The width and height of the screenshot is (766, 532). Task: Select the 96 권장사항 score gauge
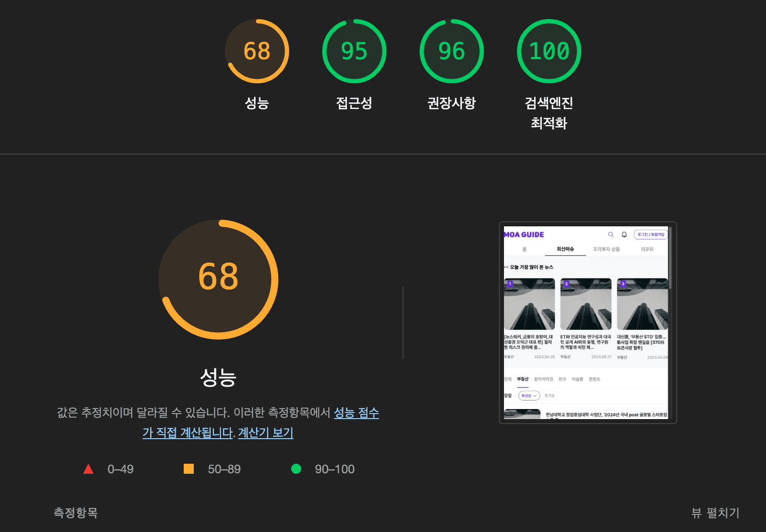[x=452, y=51]
